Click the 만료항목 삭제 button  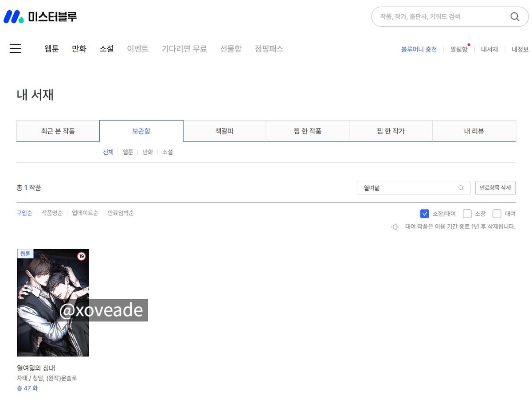tap(495, 188)
